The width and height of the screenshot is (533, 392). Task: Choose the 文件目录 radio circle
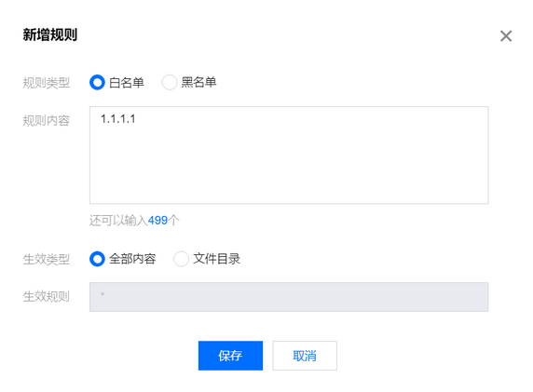181,259
